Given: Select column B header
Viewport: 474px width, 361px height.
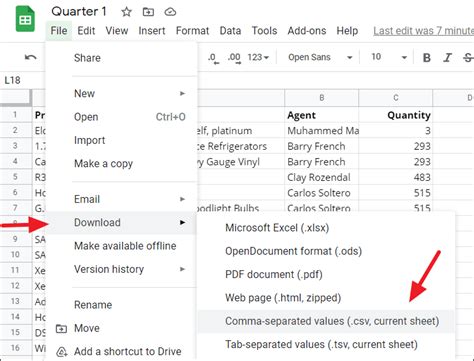Looking at the screenshot, I should tap(322, 98).
